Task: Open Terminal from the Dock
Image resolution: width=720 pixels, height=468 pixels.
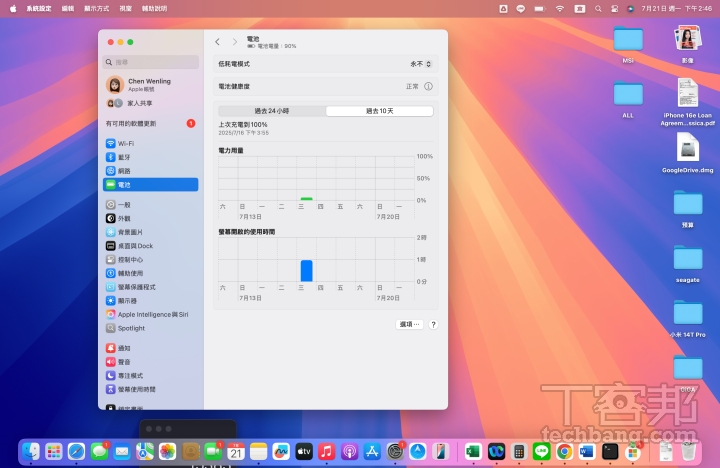Action: point(610,452)
